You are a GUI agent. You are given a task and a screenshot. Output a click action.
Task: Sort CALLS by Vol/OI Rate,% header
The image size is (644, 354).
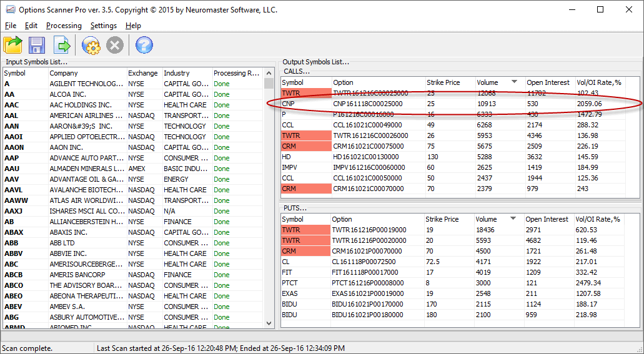click(600, 82)
